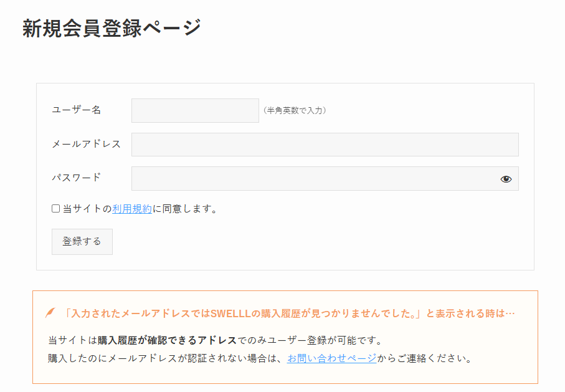The width and height of the screenshot is (565, 392).
Task: Click the メールアドレス label
Action: coord(86,145)
